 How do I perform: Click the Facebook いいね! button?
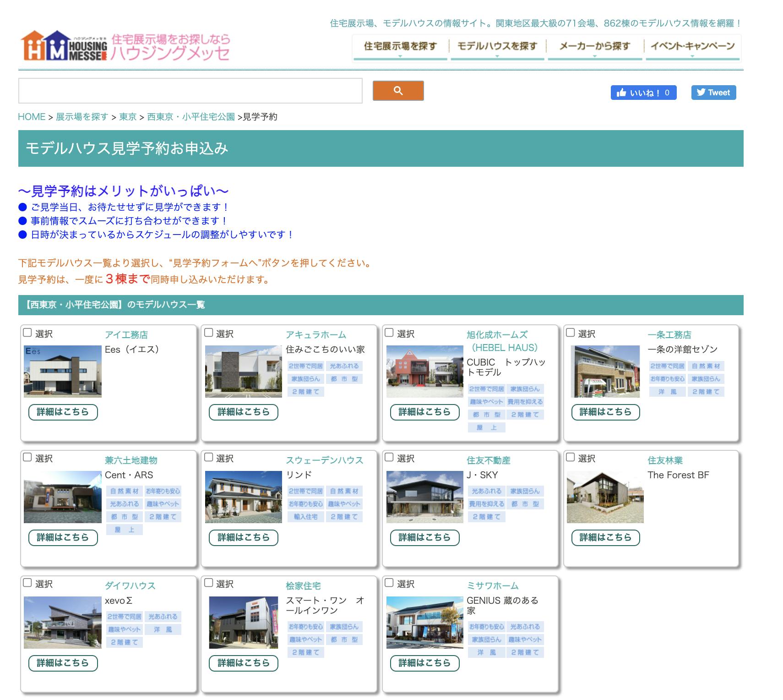pos(643,93)
